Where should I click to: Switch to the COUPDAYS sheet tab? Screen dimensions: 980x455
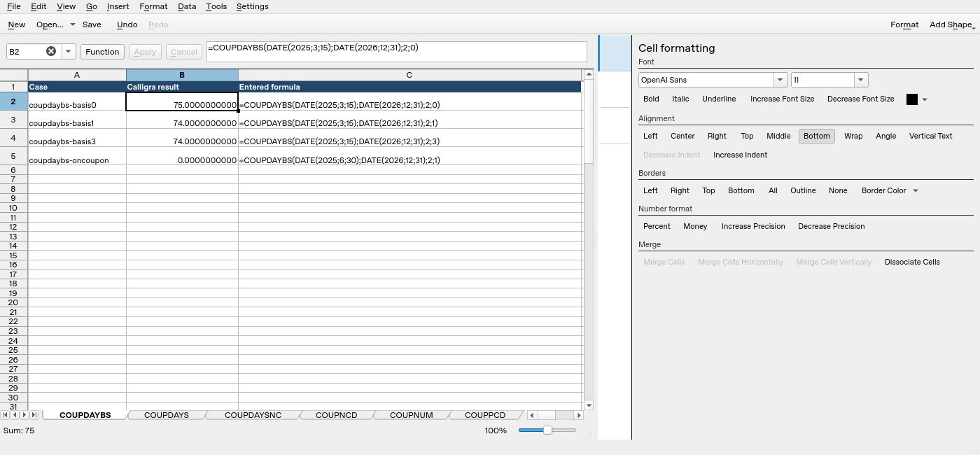(167, 415)
